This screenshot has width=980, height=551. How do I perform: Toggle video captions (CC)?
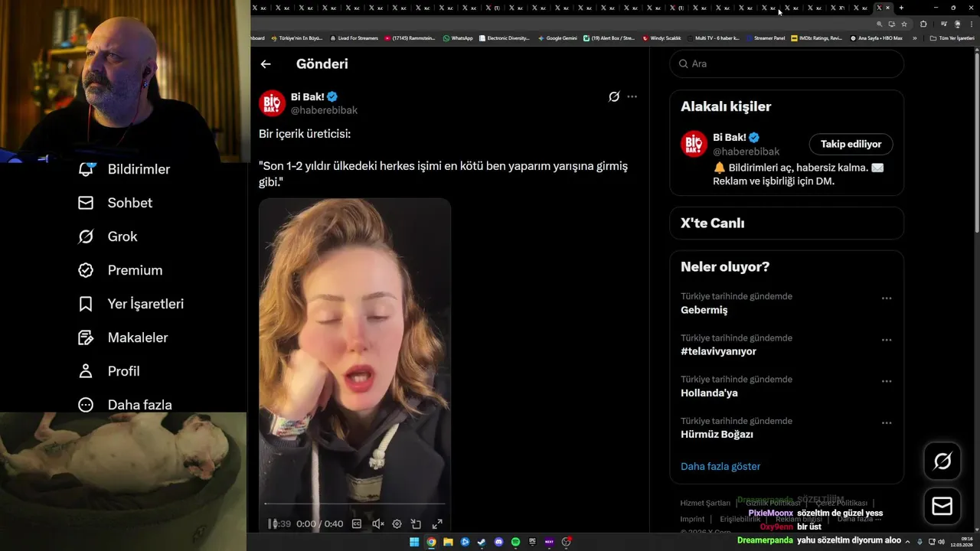[357, 523]
